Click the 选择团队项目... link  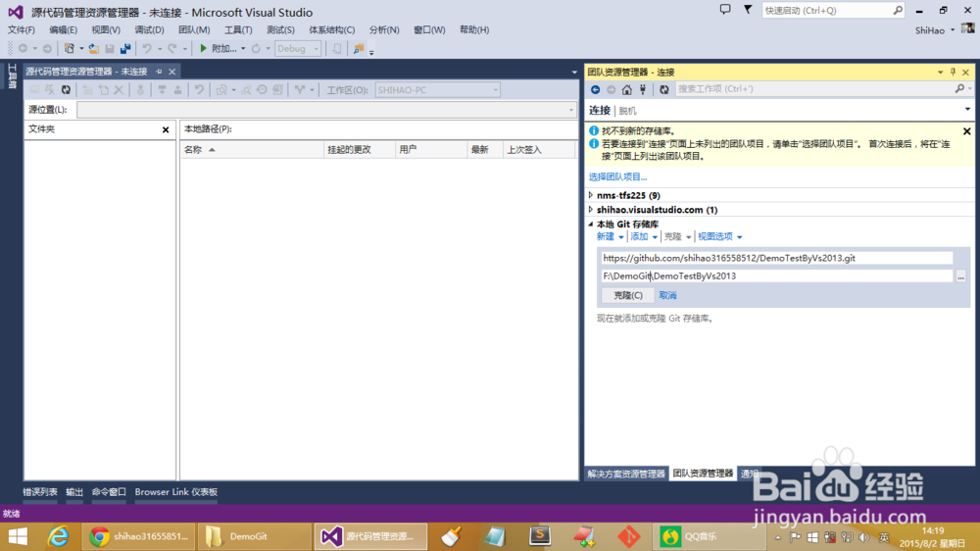[617, 177]
